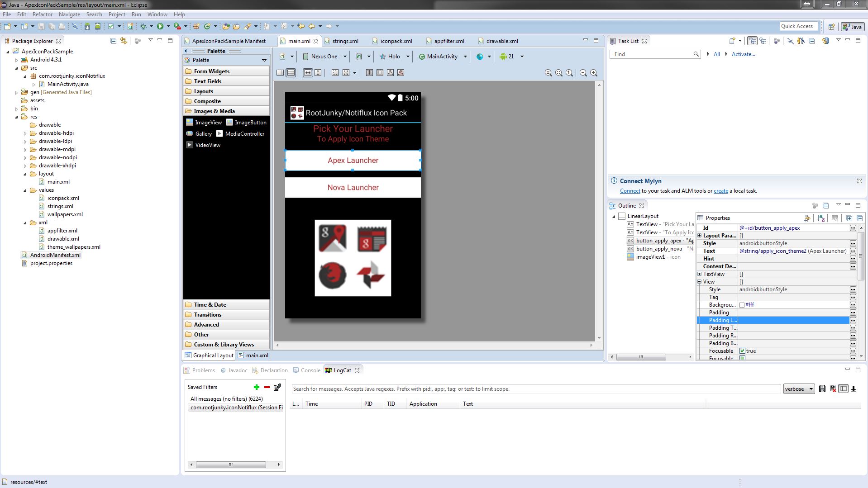
Task: Click the Debug bug icon
Action: [x=143, y=27]
